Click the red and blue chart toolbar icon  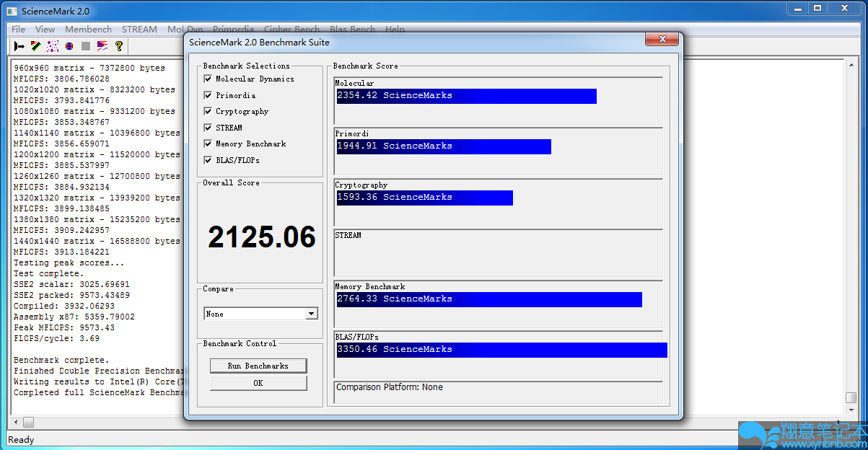tap(102, 46)
